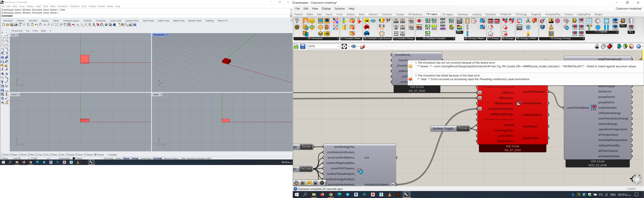Click the question mark icon in the Honeybee ribbon

click(x=297, y=21)
